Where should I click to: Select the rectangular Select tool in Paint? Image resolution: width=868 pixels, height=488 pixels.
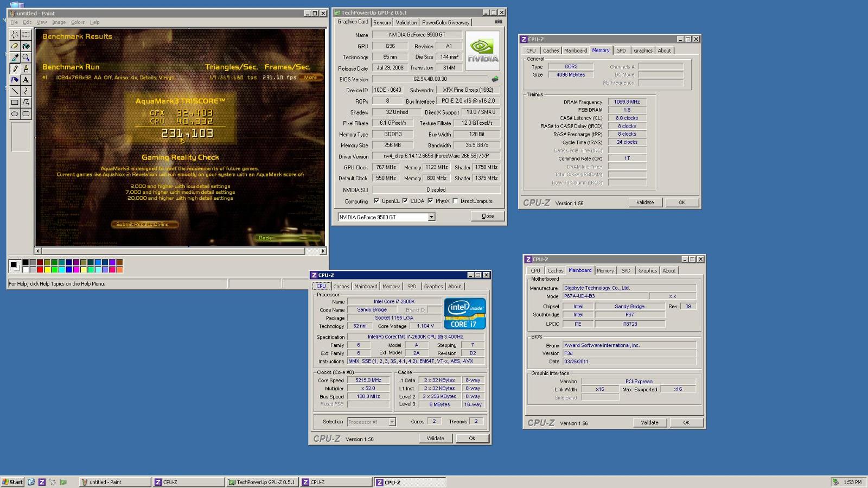tap(25, 34)
